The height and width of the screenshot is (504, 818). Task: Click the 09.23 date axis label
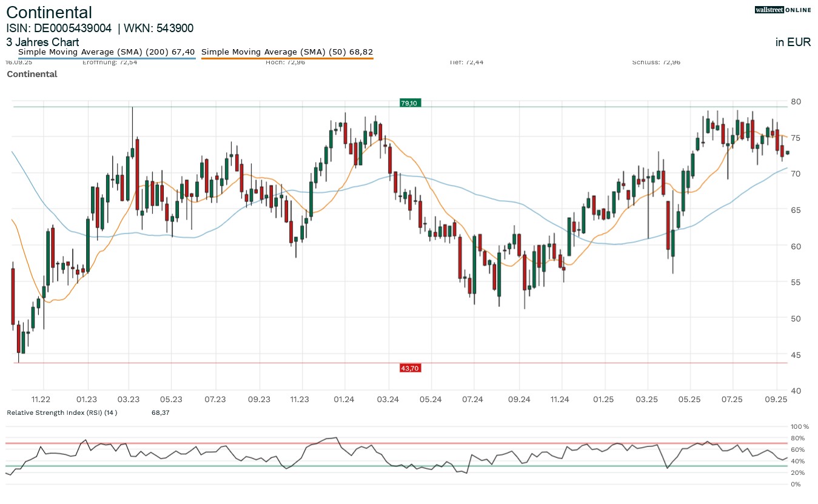click(x=259, y=399)
